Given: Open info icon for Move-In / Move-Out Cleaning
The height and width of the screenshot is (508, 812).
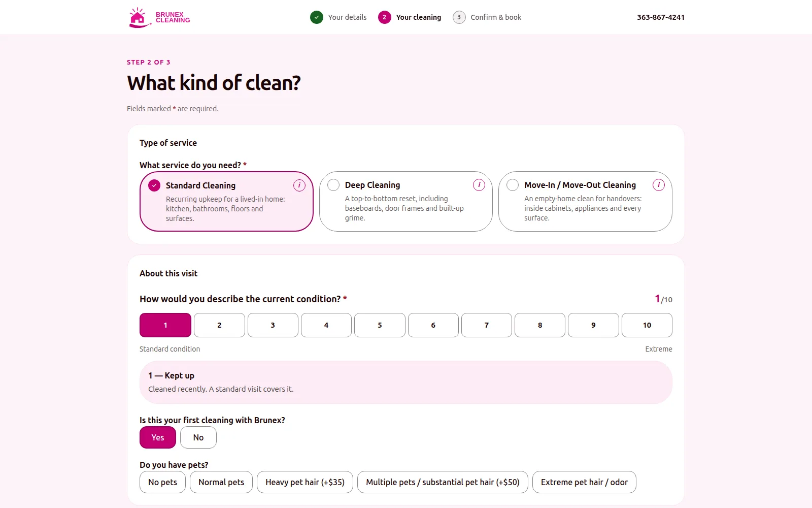Looking at the screenshot, I should [x=659, y=185].
